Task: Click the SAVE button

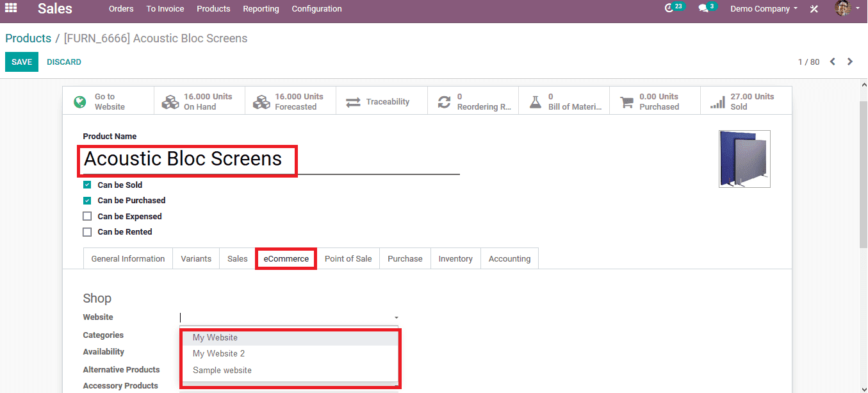Action: point(22,62)
